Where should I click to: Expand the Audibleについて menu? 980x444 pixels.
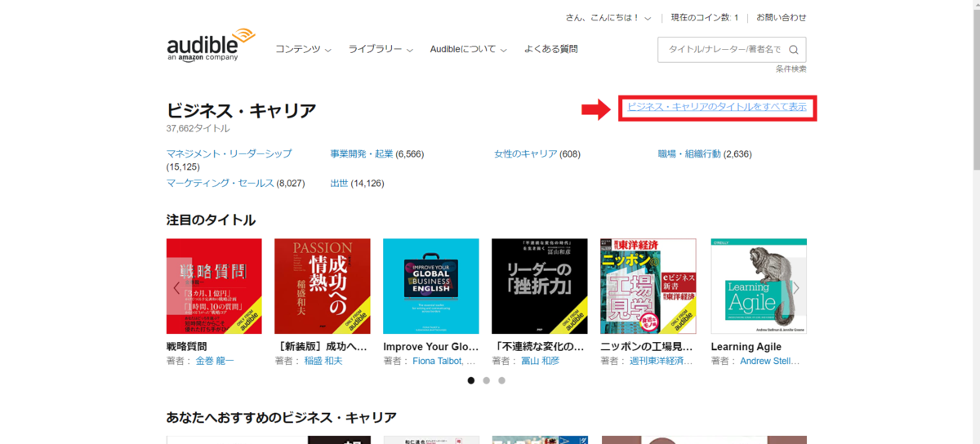[469, 49]
